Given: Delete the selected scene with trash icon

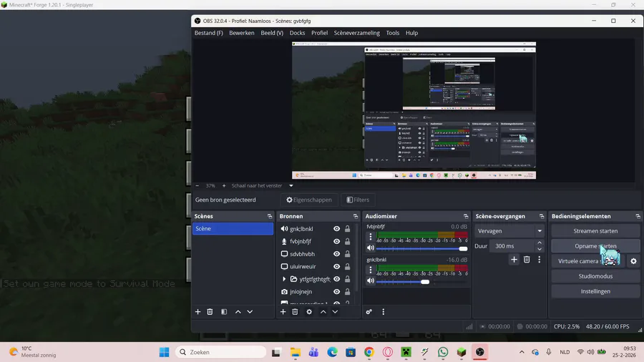Looking at the screenshot, I should tap(210, 312).
